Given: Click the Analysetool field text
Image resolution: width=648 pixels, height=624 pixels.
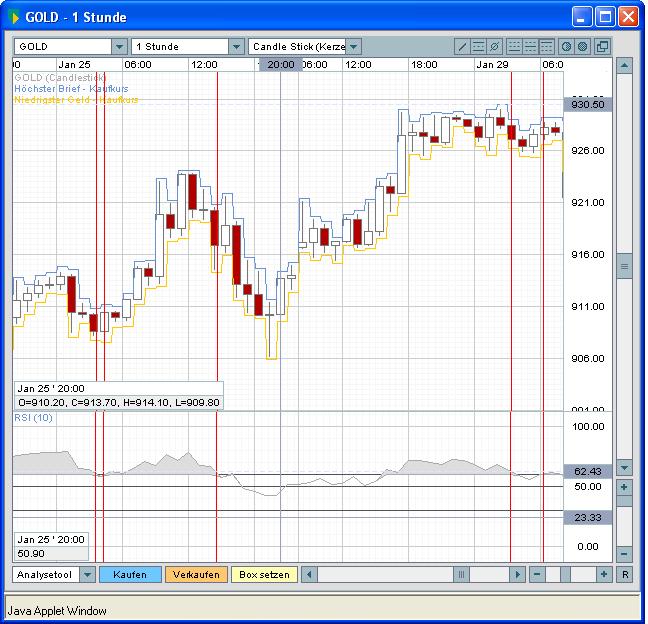Looking at the screenshot, I should pos(45,574).
